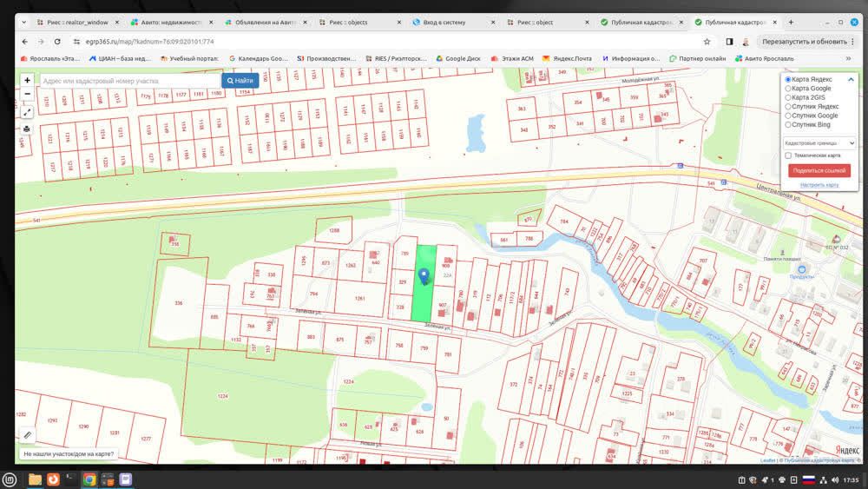Image resolution: width=868 pixels, height=489 pixels.
Task: Toggle fullscreen map view icon
Action: point(27,112)
